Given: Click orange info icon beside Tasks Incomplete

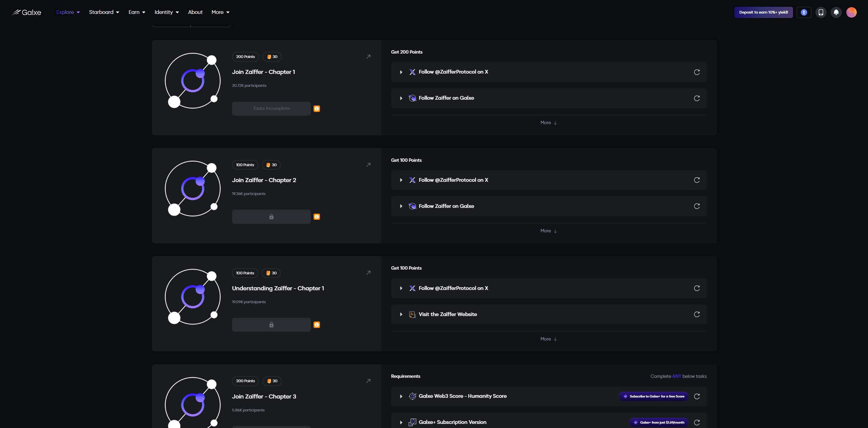Looking at the screenshot, I should (x=317, y=109).
